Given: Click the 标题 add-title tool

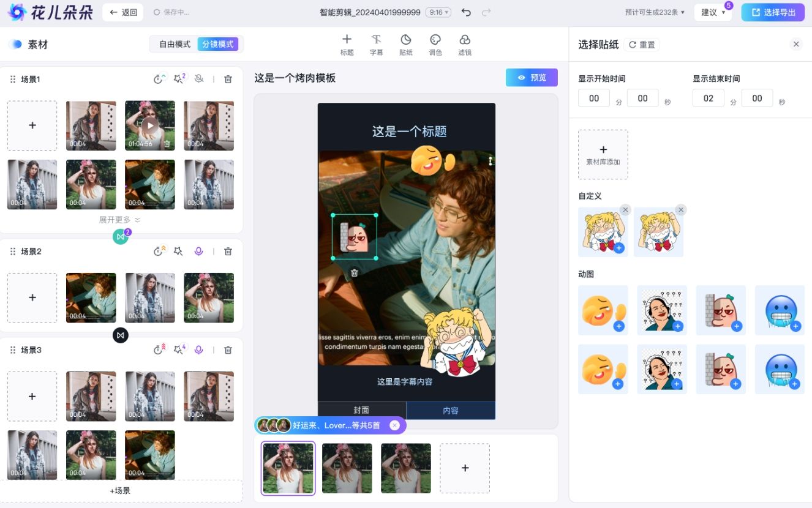Looking at the screenshot, I should pos(347,45).
